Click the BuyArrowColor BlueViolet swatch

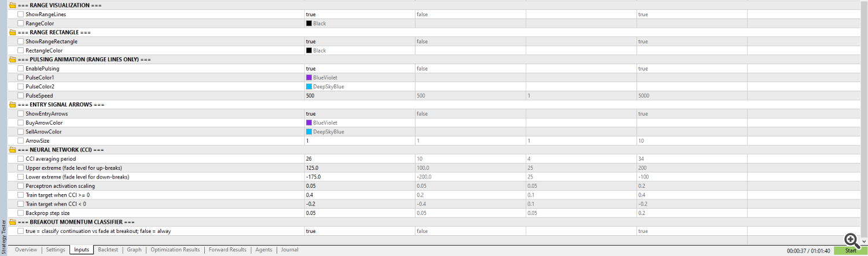(309, 123)
